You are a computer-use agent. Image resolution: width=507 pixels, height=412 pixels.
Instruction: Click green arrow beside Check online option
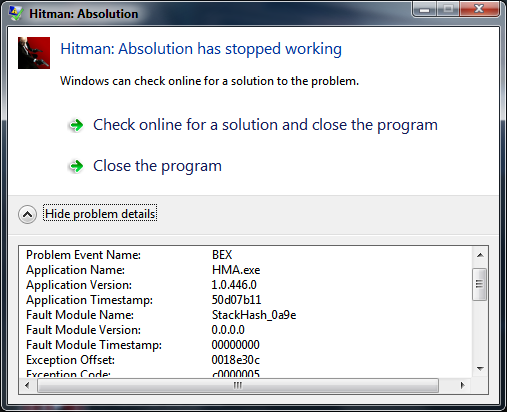point(76,125)
